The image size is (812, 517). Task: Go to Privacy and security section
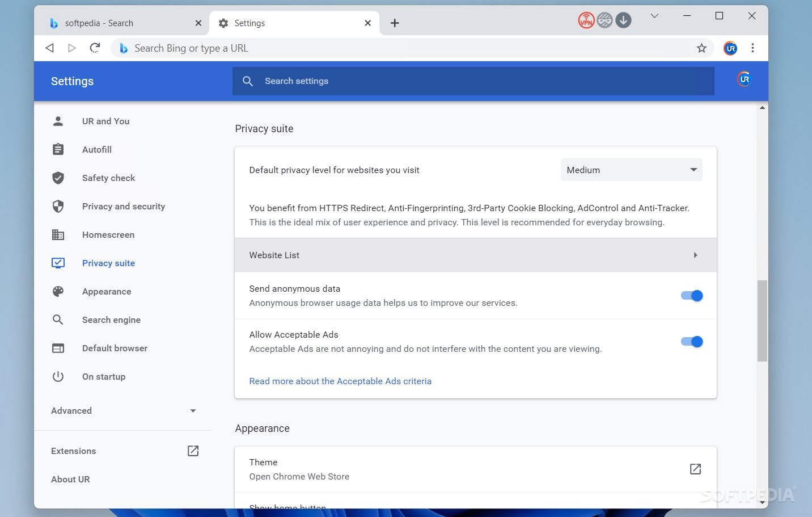click(x=122, y=206)
